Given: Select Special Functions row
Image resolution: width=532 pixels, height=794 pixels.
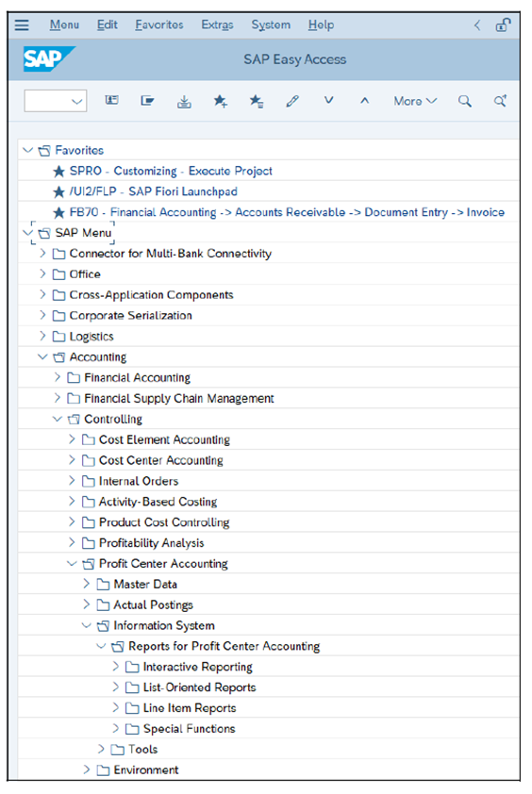Looking at the screenshot, I should click(268, 729).
